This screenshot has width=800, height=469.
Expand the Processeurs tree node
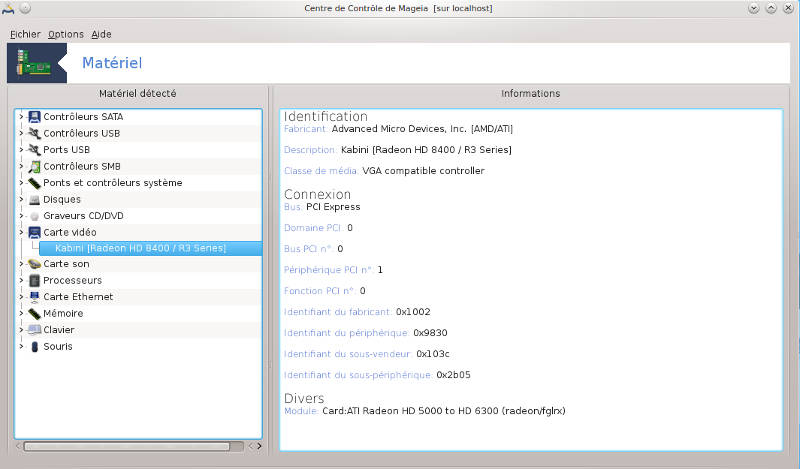click(x=21, y=280)
